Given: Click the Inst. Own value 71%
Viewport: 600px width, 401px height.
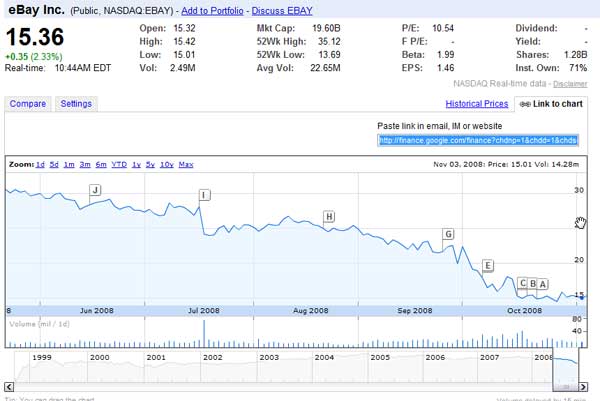Looking at the screenshot, I should coord(578,68).
